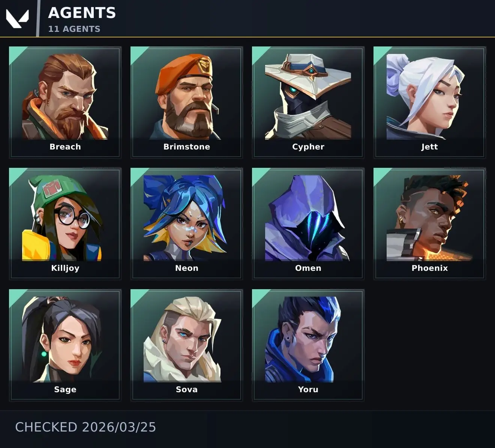Select Yoru's agent card
Screen dimensions: 495x448
308,345
